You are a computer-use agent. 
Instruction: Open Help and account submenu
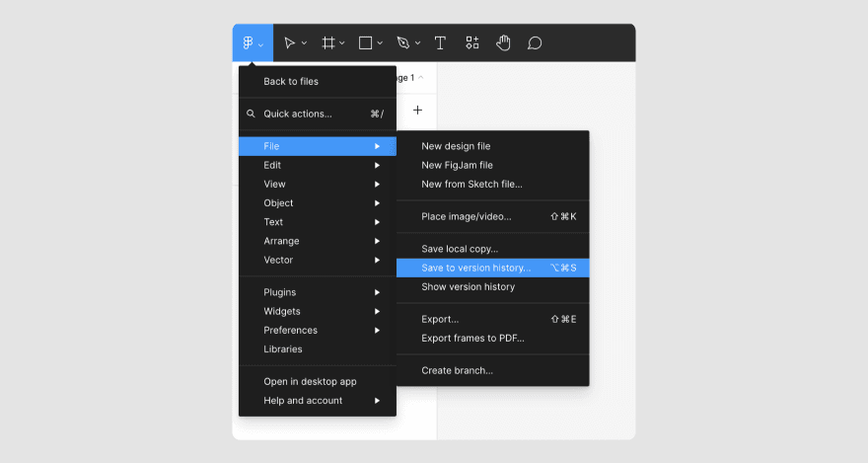318,401
